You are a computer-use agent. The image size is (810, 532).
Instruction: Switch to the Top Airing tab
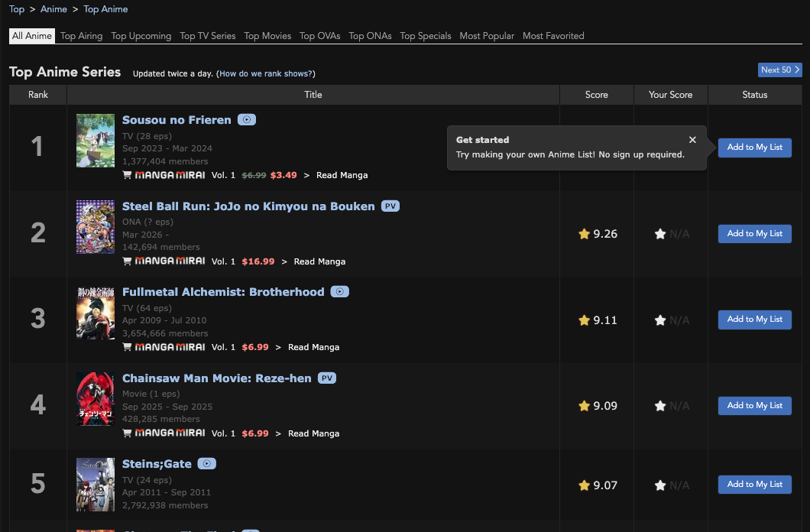[x=81, y=36]
